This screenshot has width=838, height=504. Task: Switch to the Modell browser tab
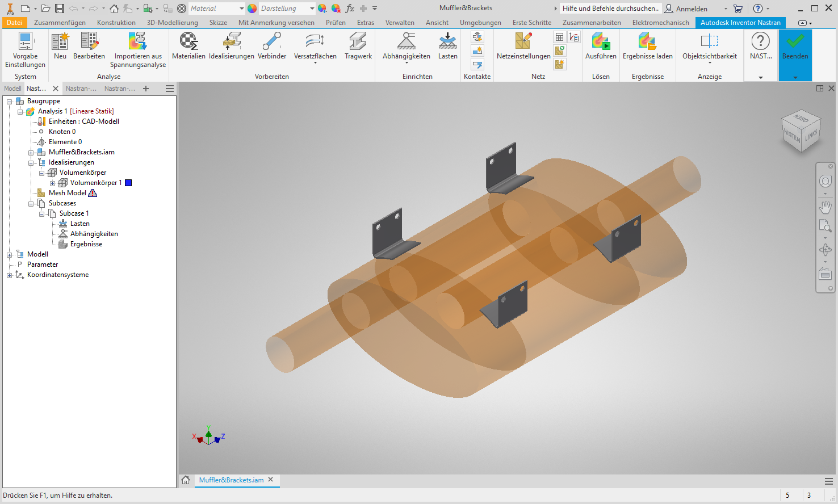click(x=12, y=89)
